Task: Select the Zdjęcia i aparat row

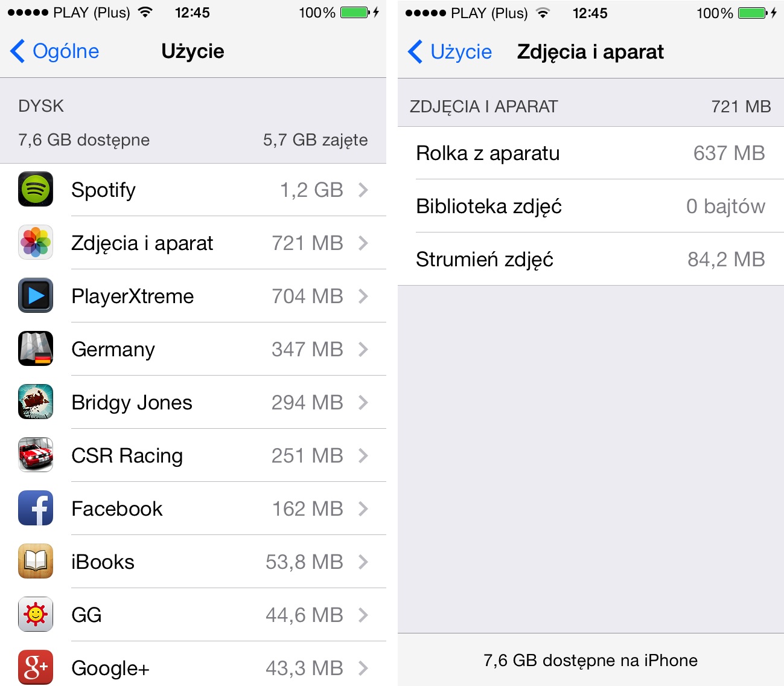Action: [193, 243]
